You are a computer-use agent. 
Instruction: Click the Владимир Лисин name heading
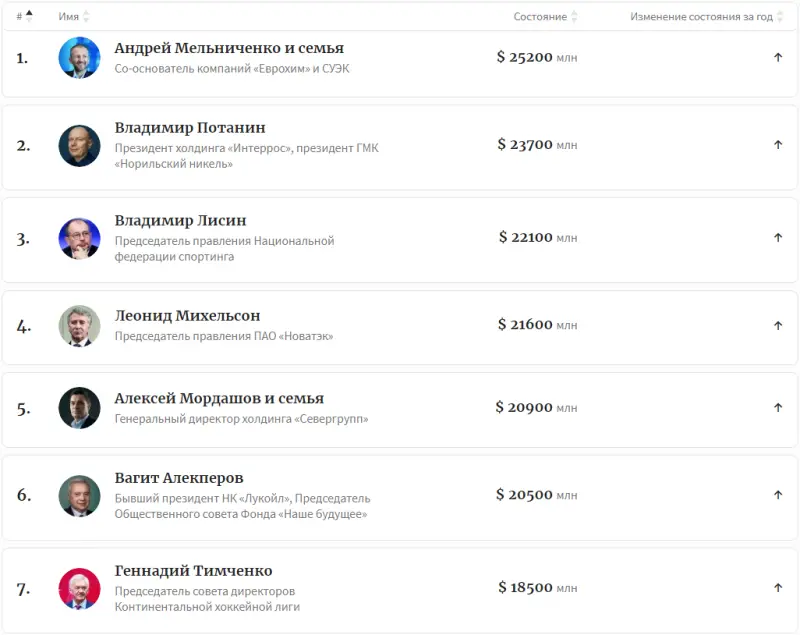pyautogui.click(x=180, y=220)
